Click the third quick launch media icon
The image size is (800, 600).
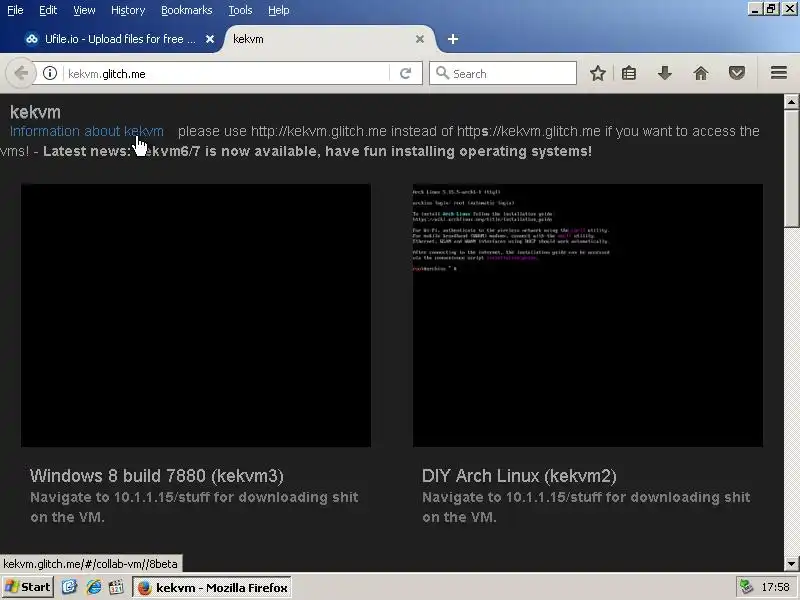coord(116,587)
